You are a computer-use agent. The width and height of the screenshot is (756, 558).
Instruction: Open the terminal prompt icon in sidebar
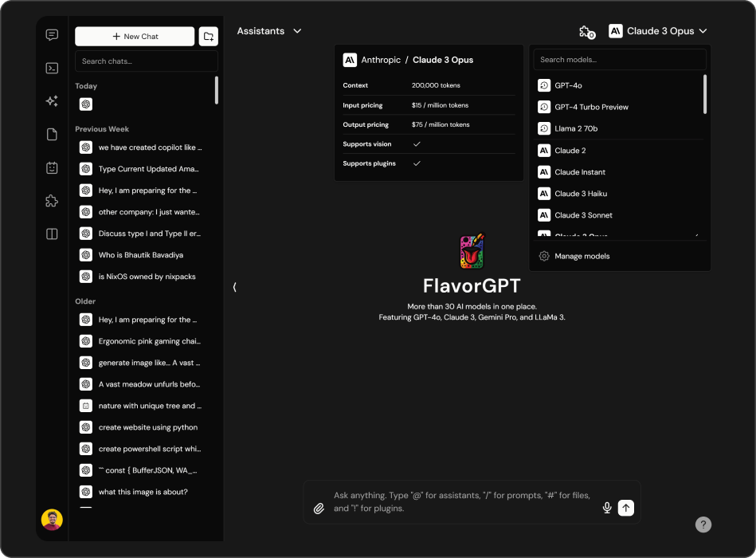click(x=52, y=68)
